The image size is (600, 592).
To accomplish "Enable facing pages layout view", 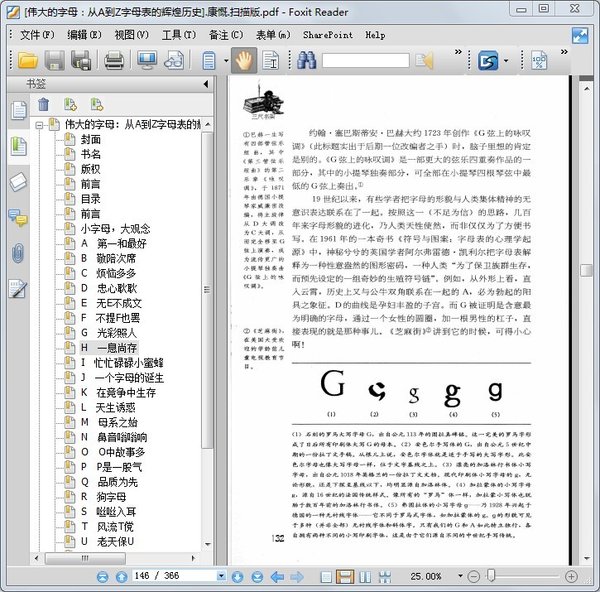I will [362, 576].
